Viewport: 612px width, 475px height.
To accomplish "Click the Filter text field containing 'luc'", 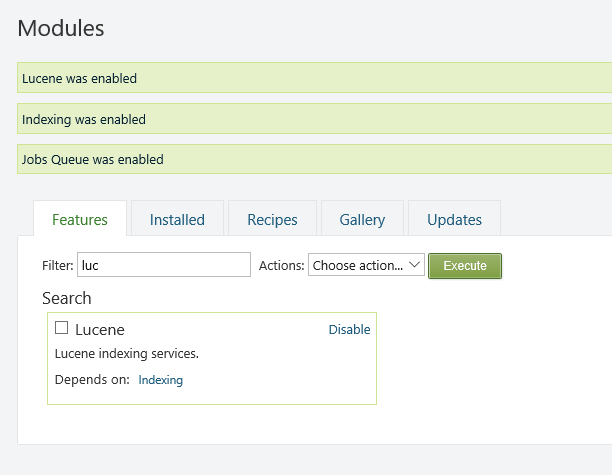I will [x=164, y=265].
